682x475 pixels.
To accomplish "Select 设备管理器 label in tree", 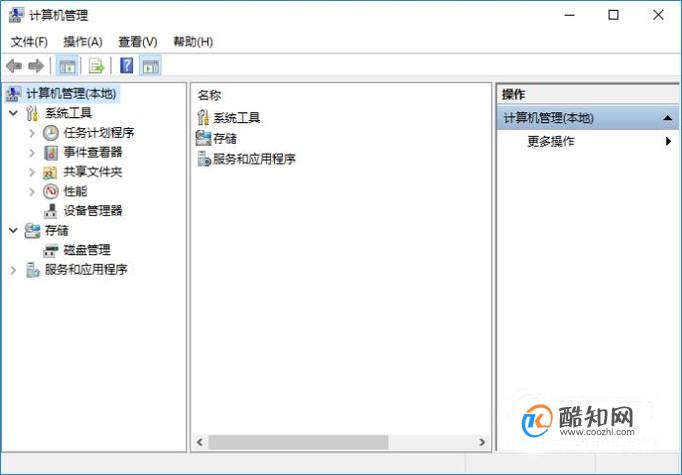I will point(93,211).
